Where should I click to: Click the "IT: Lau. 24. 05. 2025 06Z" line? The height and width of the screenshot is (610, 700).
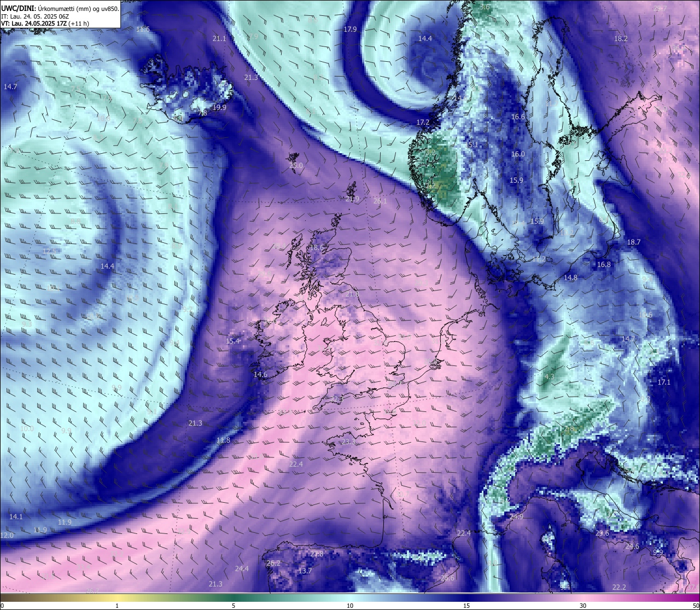(36, 16)
